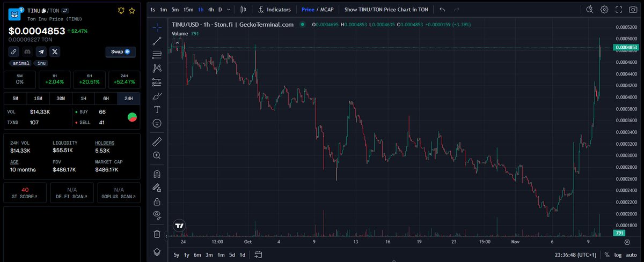Select the 5M stats tab
644x262 pixels.
pos(16,99)
